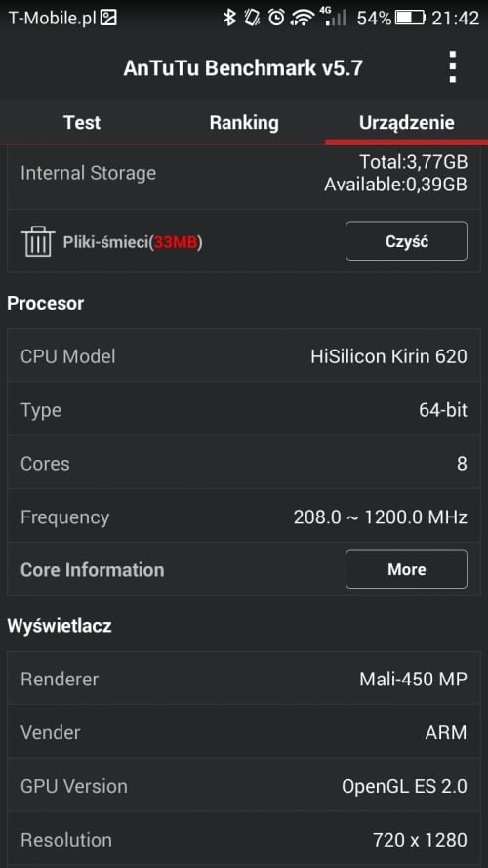Tap the Czyść clean button
This screenshot has width=488, height=868.
point(406,241)
